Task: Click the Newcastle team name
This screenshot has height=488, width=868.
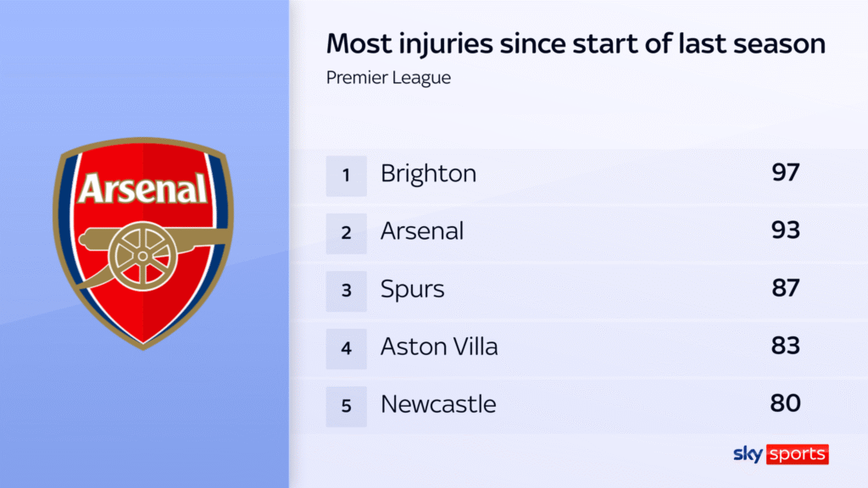Action: pyautogui.click(x=438, y=405)
